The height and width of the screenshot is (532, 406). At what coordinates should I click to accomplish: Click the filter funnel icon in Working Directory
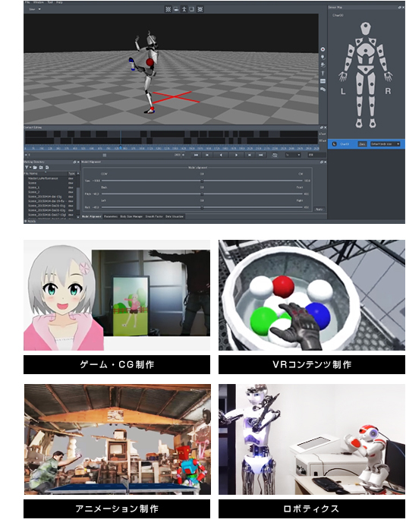click(x=27, y=168)
